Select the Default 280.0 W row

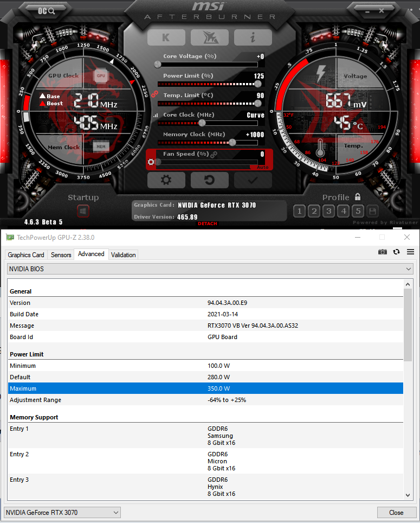(205, 377)
